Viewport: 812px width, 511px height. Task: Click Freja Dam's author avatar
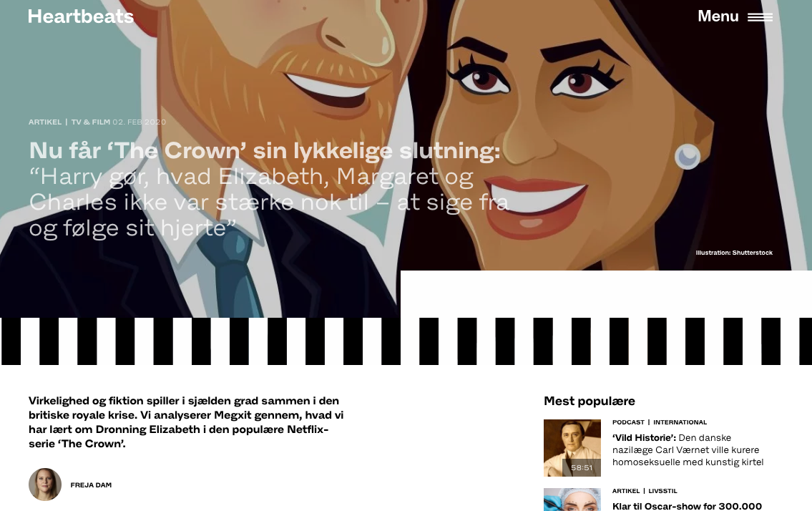pyautogui.click(x=45, y=485)
